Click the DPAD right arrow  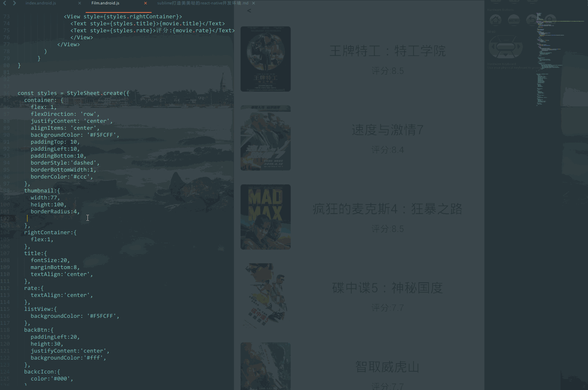pyautogui.click(x=518, y=47)
